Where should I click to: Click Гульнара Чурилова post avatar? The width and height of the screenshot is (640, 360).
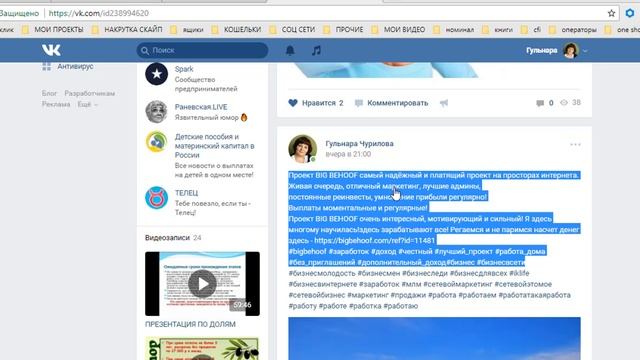[302, 149]
